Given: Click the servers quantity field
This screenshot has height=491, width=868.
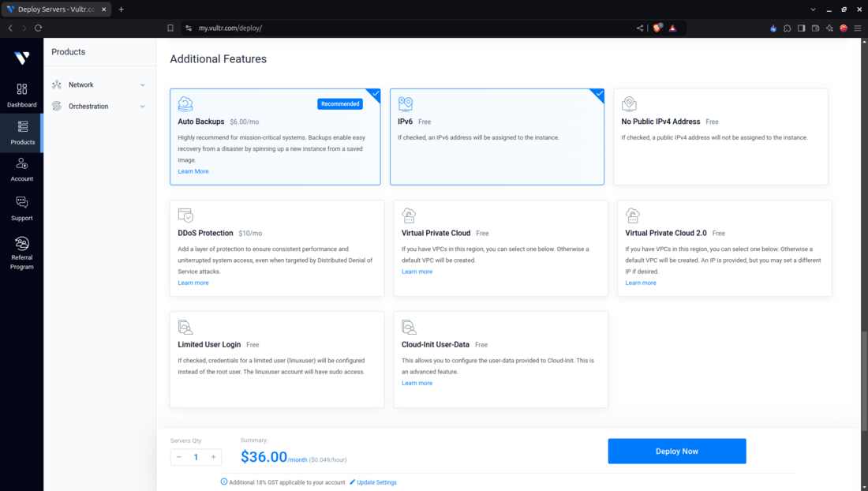Looking at the screenshot, I should pyautogui.click(x=196, y=457).
